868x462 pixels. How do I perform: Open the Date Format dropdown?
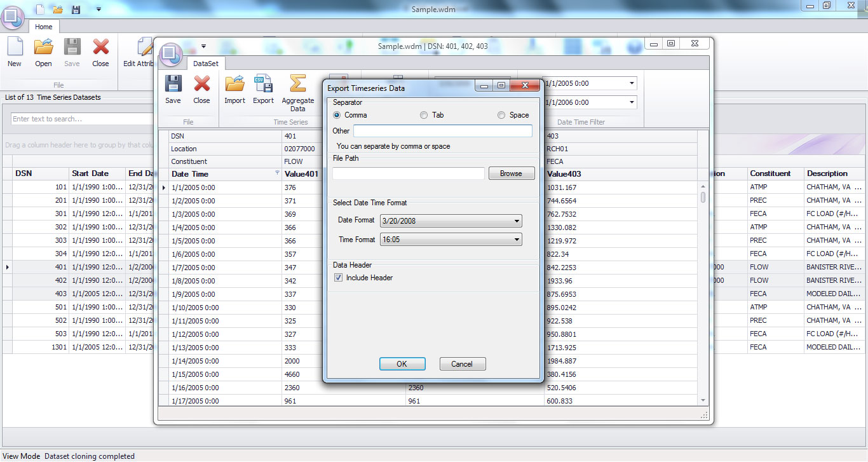[519, 220]
